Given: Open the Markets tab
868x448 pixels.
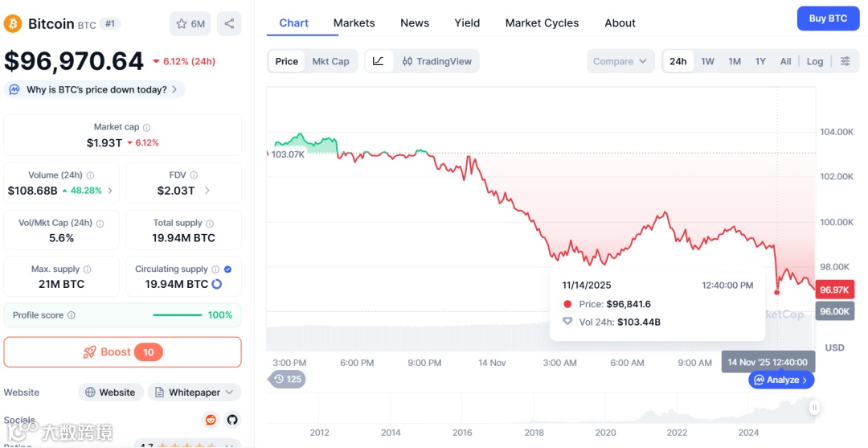Looking at the screenshot, I should [x=354, y=23].
